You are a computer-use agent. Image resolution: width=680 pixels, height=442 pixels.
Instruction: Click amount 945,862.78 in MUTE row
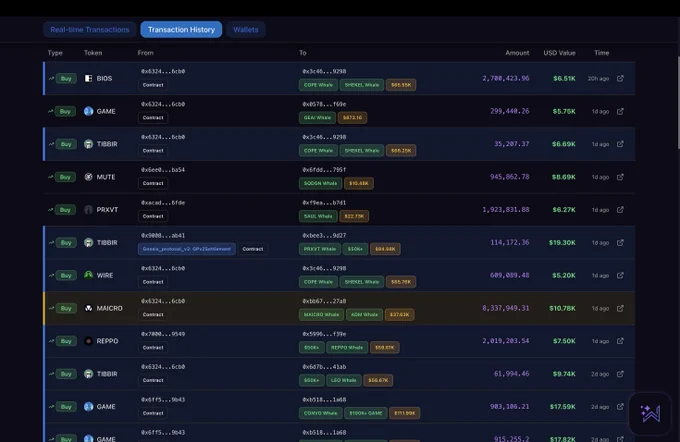pos(509,177)
